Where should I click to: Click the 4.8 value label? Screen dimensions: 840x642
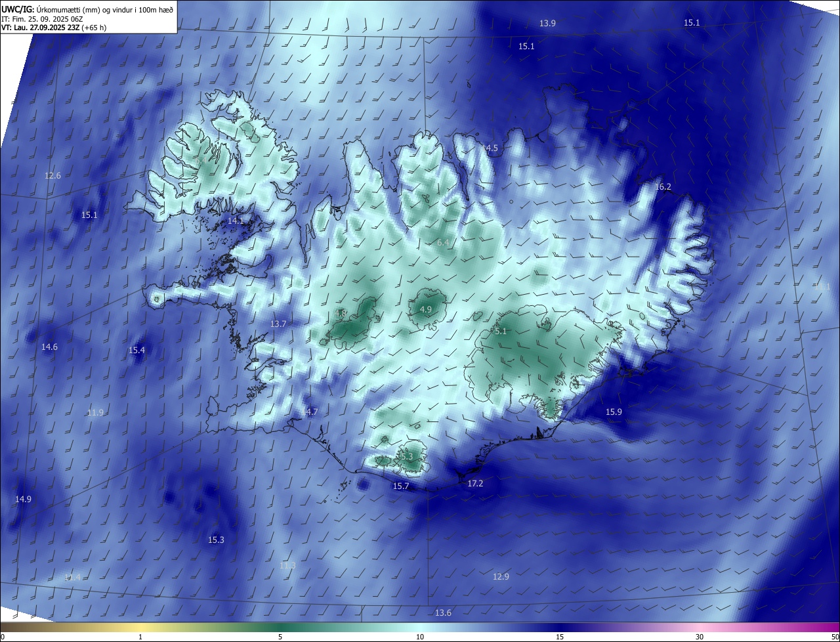pos(341,314)
